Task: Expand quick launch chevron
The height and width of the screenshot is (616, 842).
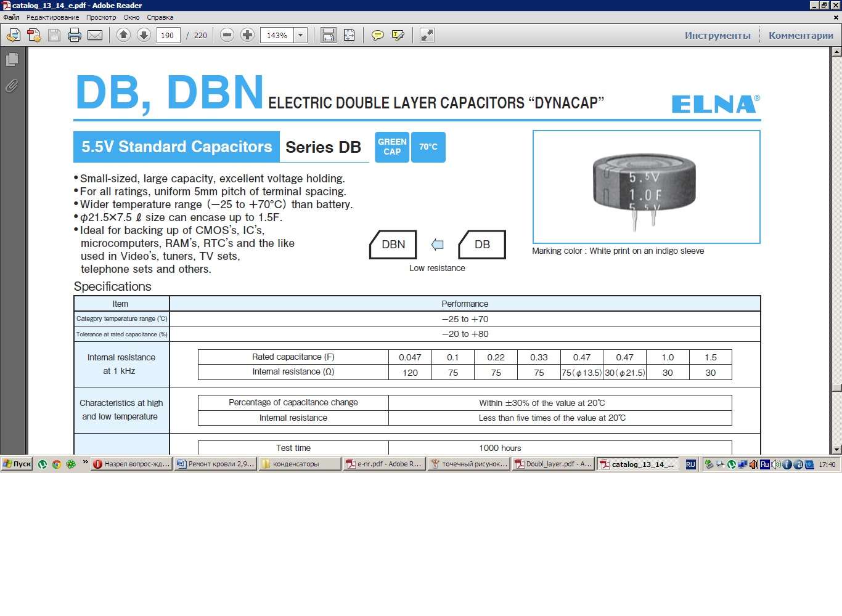Action: tap(85, 463)
